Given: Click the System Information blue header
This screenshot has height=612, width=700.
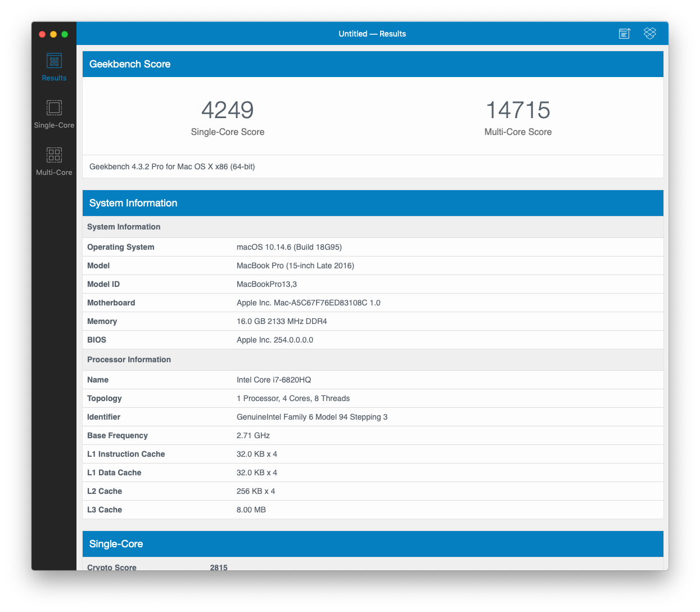Looking at the screenshot, I should tap(373, 203).
